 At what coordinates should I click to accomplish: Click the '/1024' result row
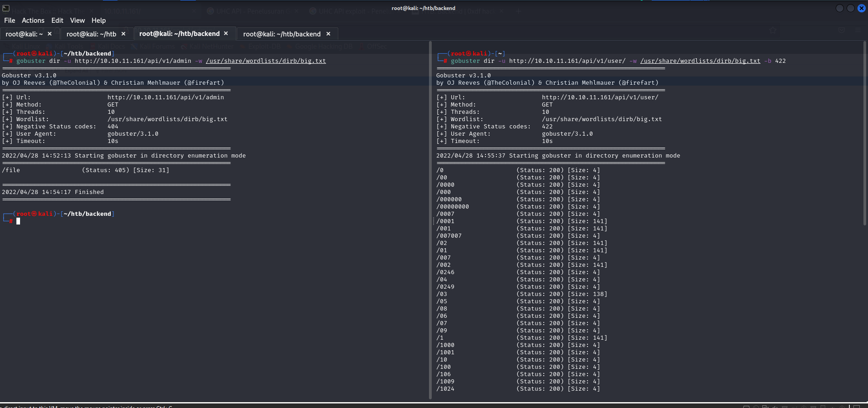[518, 389]
